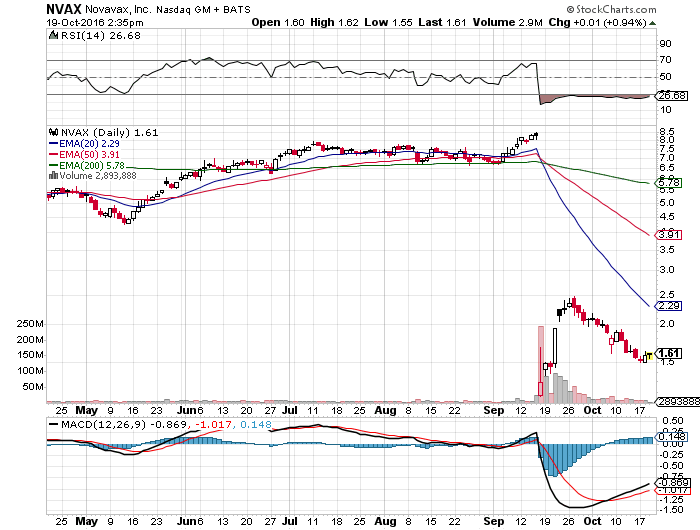Viewport: 700px width, 530px height.
Task: Click the yellow latest candlestick near 1.61
Action: point(649,355)
